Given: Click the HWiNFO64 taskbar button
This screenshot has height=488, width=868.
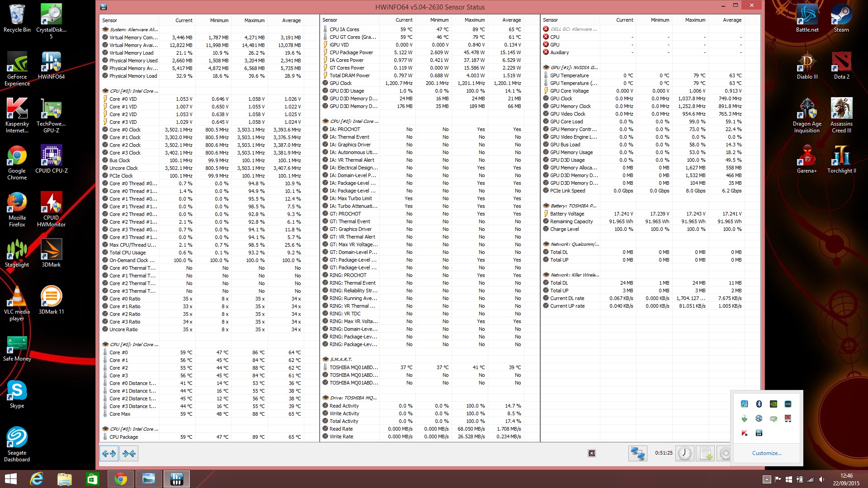Looking at the screenshot, I should pos(176,479).
